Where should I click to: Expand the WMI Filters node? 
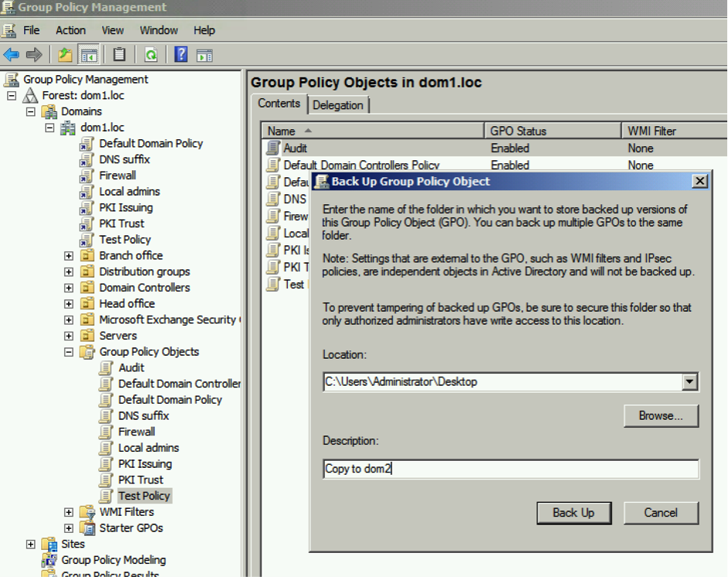69,512
